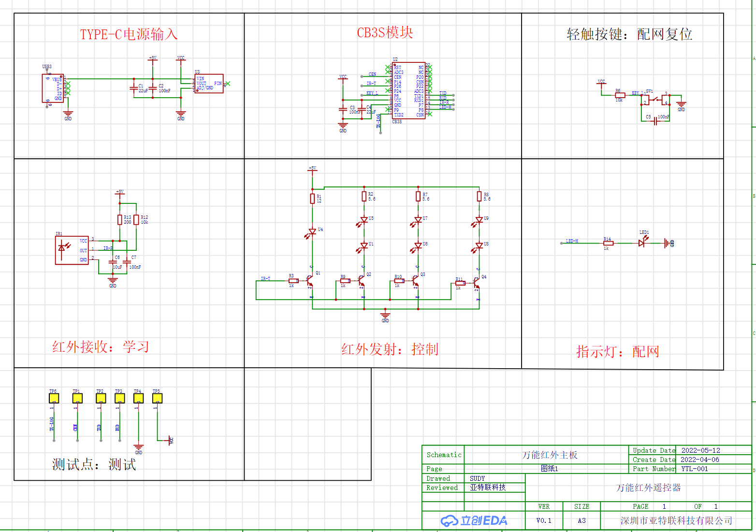Click the LED1 indicator diode
This screenshot has height=532, width=756.
pos(641,243)
